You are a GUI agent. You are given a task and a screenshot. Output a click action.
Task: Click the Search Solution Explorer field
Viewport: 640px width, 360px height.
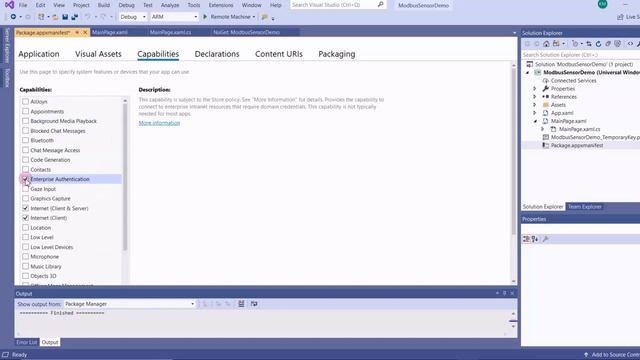click(x=580, y=55)
